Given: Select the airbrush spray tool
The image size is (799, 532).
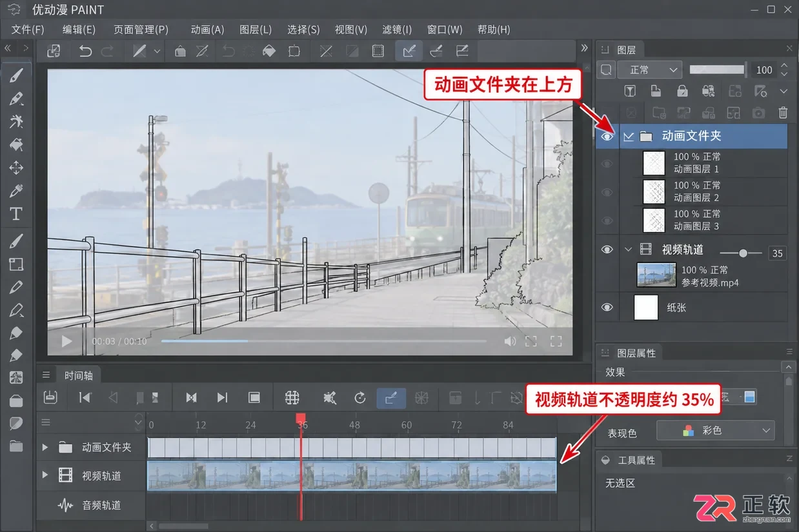Looking at the screenshot, I should pyautogui.click(x=17, y=122).
